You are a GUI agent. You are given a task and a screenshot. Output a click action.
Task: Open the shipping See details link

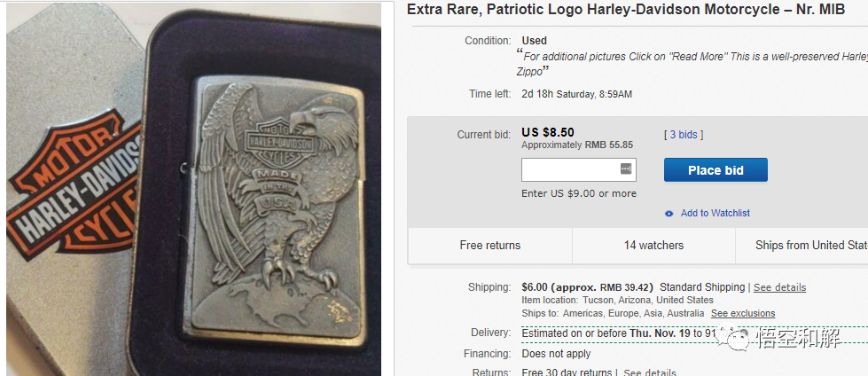[779, 287]
